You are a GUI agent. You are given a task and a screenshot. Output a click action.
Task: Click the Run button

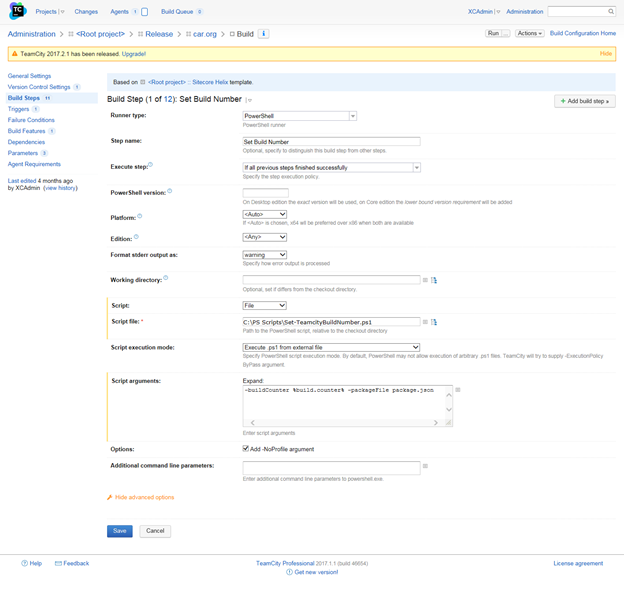coord(493,33)
